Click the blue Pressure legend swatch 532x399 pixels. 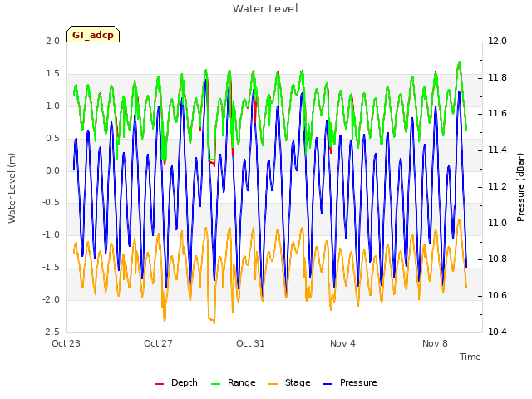328,384
